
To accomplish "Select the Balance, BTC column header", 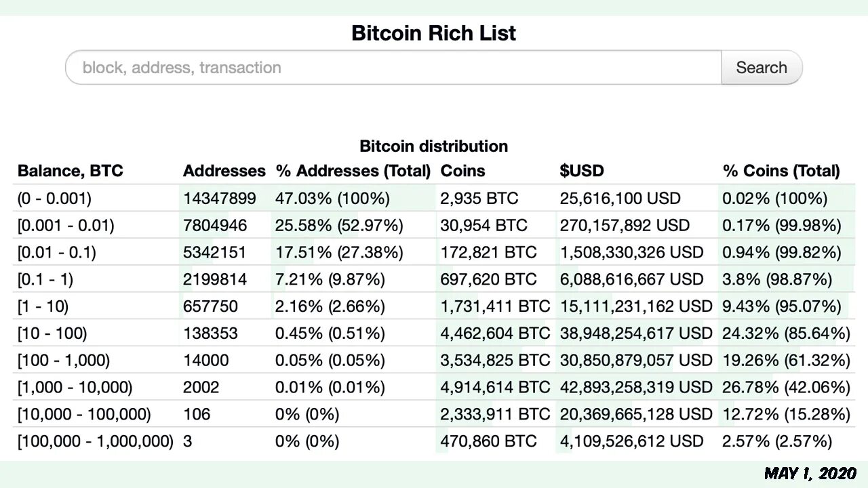I will coord(71,171).
